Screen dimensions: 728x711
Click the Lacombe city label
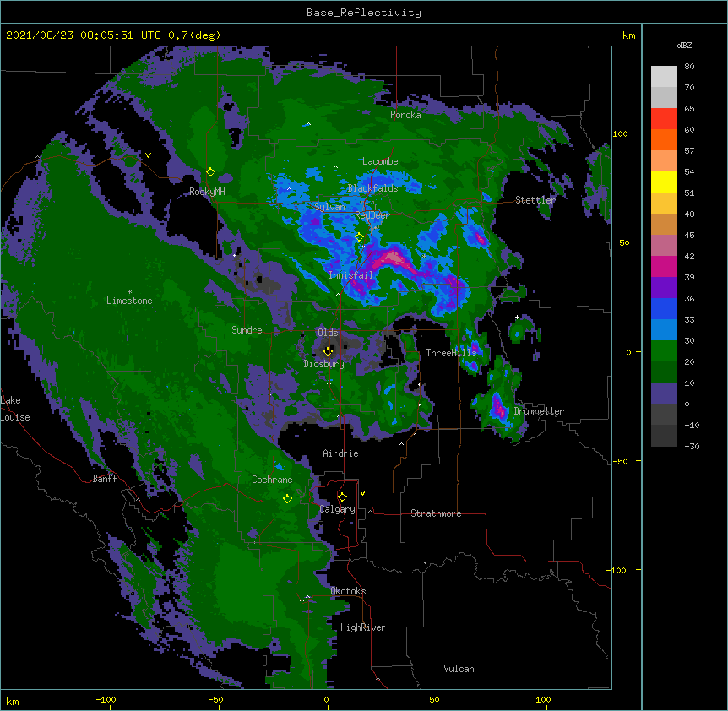click(x=380, y=161)
